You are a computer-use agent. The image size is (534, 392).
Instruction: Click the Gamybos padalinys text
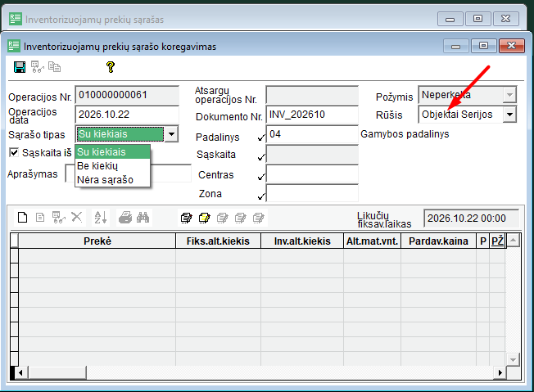405,134
